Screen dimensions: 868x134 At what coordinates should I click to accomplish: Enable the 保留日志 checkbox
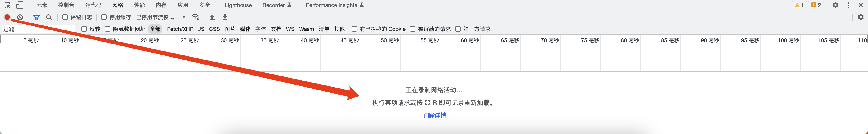[65, 17]
